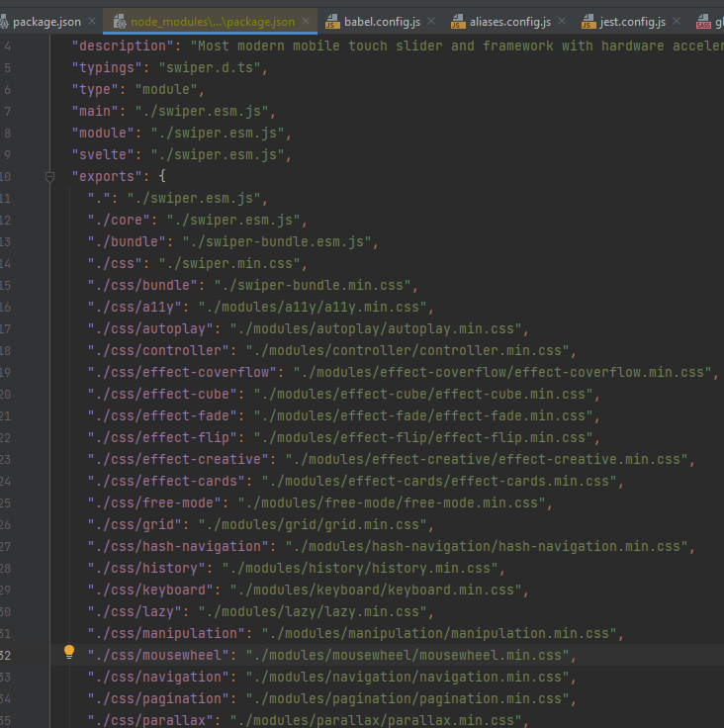Click "./swiper-bundle.esm.js" value
This screenshot has height=728, width=724.
(x=277, y=242)
